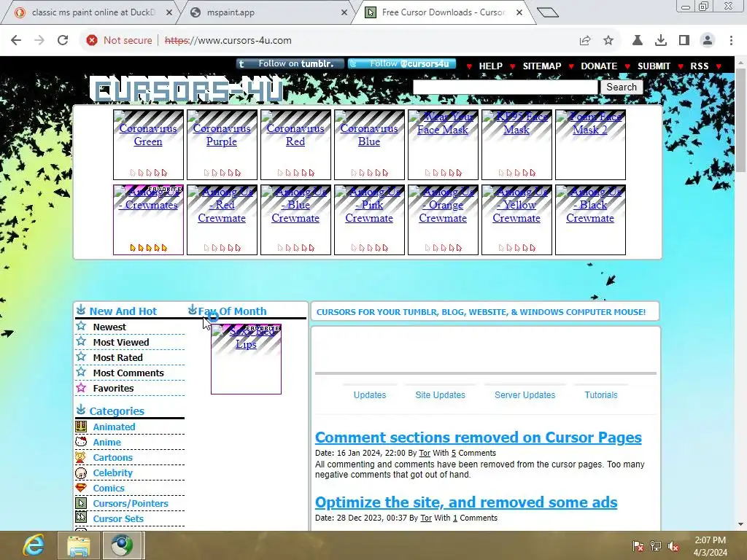This screenshot has width=747, height=560.
Task: Open the browser downloads icon
Action: [661, 41]
